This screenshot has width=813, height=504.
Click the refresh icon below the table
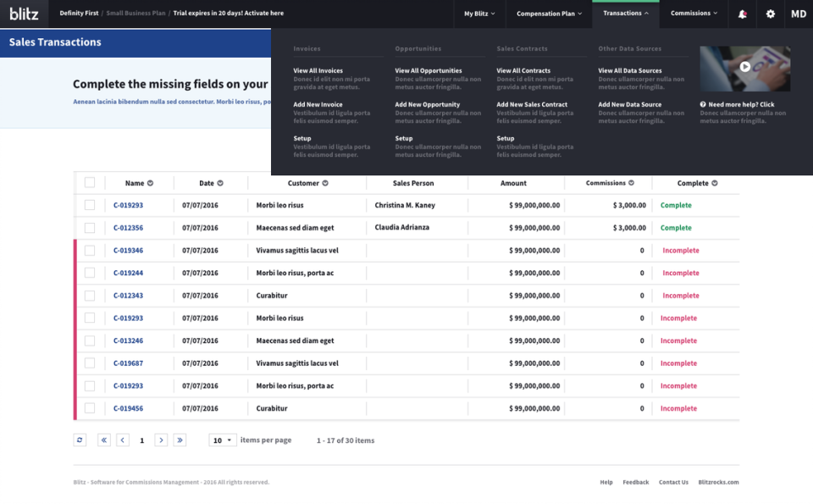click(x=80, y=440)
